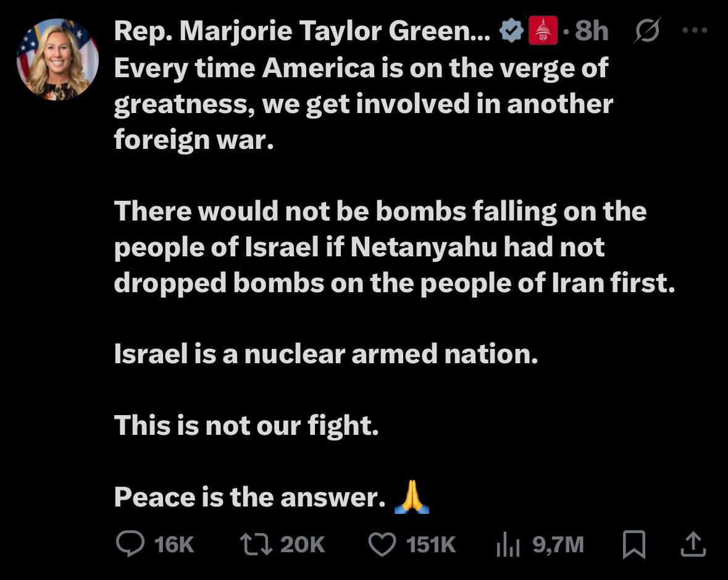Tap the repost arrows icon
Viewport: 728px width, 580px height.
[256, 544]
